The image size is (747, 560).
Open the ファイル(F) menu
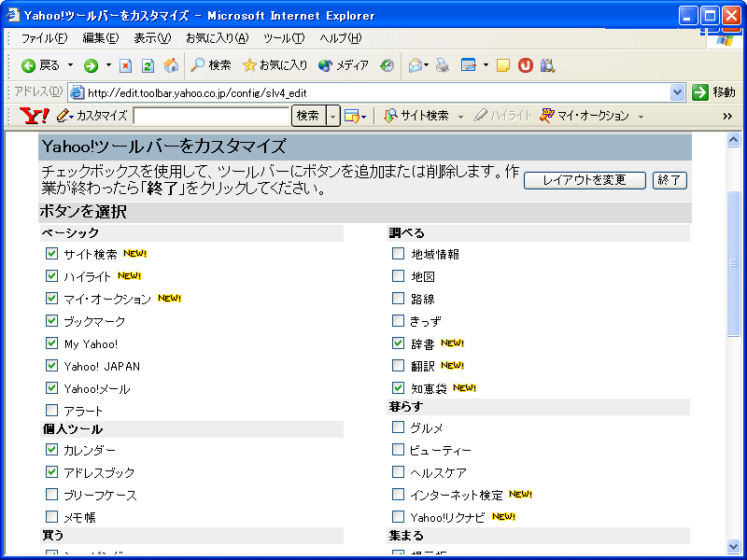pos(44,38)
